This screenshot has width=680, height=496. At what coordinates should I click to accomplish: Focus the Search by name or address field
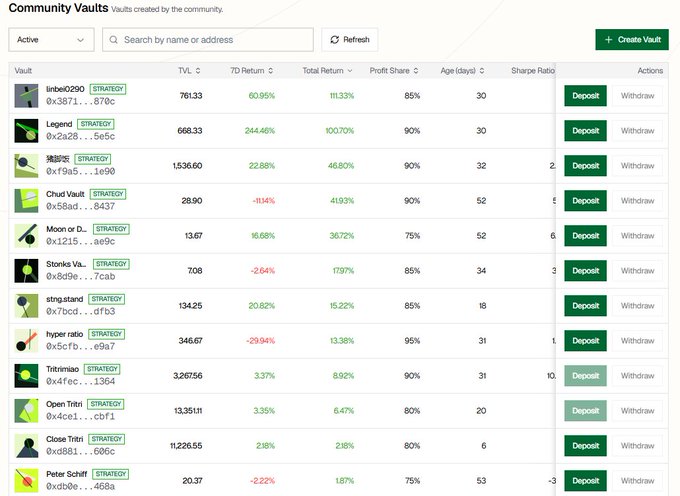tap(208, 40)
